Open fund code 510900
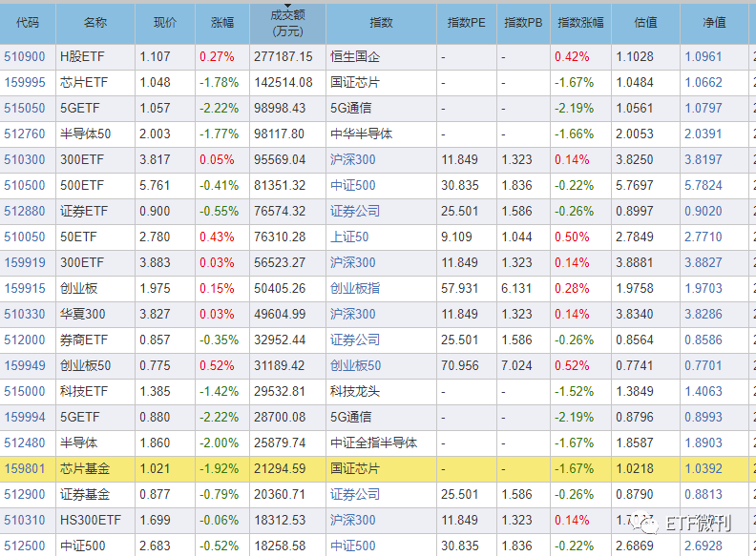The width and height of the screenshot is (756, 556). tap(25, 57)
